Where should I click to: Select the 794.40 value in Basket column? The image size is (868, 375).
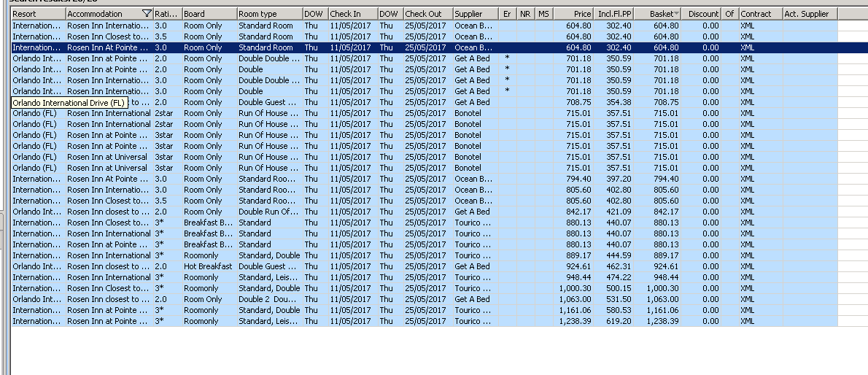(666, 179)
